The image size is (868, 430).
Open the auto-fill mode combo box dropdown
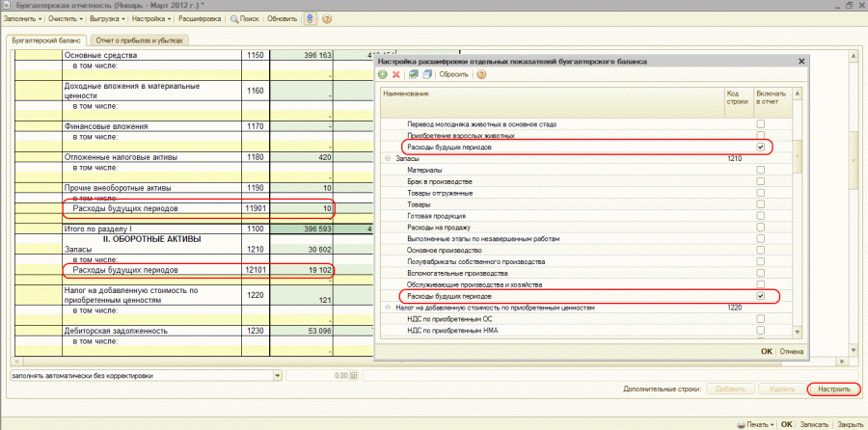point(278,375)
